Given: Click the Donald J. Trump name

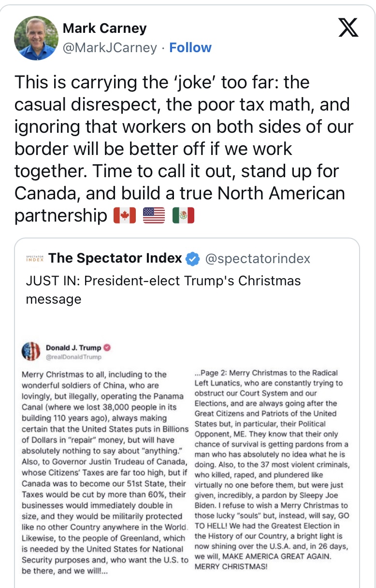Looking at the screenshot, I should click(x=73, y=348).
